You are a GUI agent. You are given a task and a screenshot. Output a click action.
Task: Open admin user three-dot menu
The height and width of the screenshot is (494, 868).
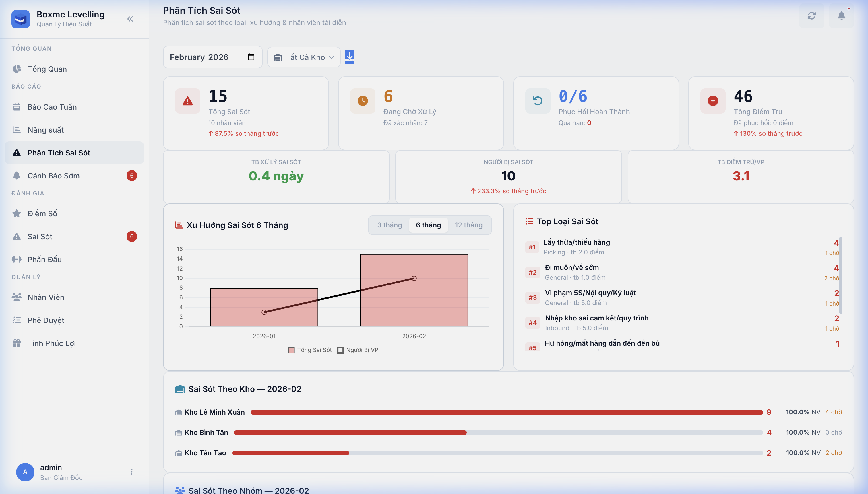click(x=132, y=472)
